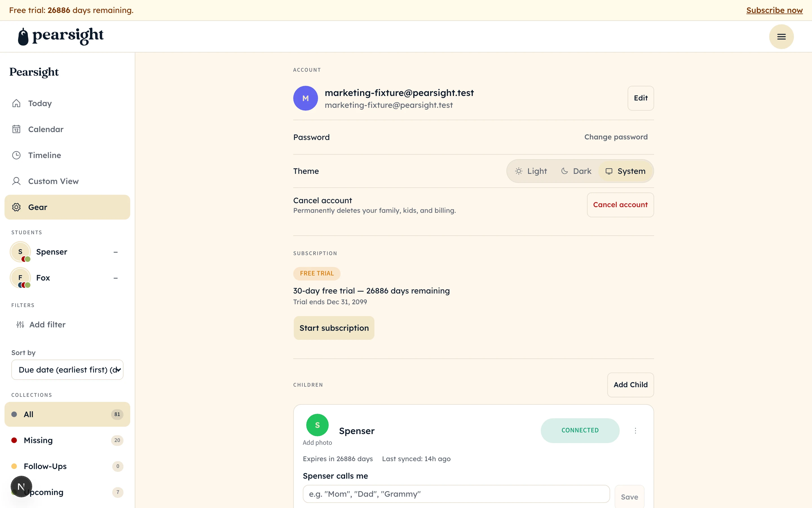Image resolution: width=812 pixels, height=508 pixels.
Task: Click the bold account email heading
Action: pos(399,93)
